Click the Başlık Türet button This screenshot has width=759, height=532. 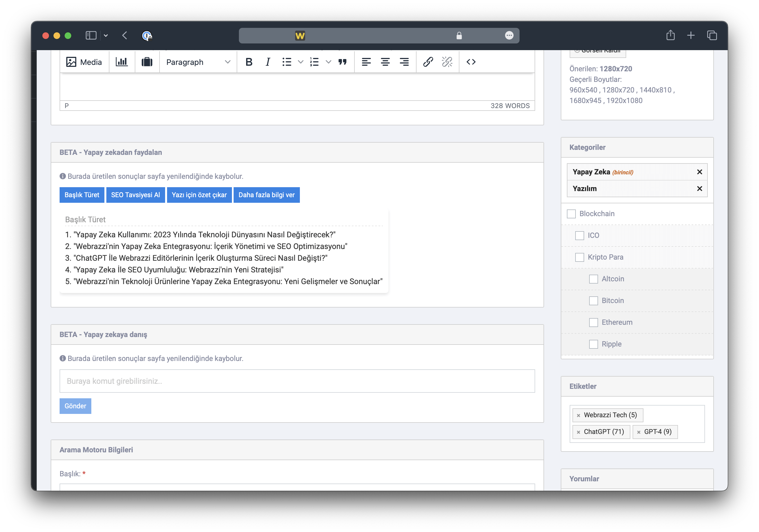(82, 195)
